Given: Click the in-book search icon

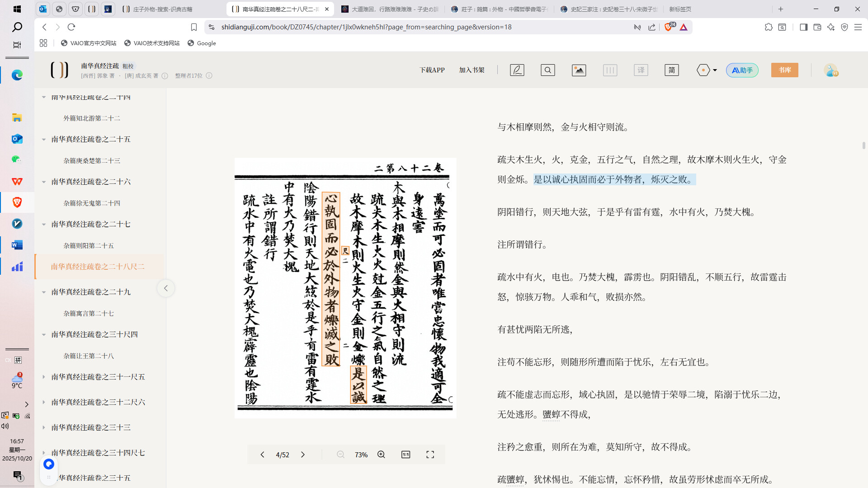Looking at the screenshot, I should pos(547,70).
